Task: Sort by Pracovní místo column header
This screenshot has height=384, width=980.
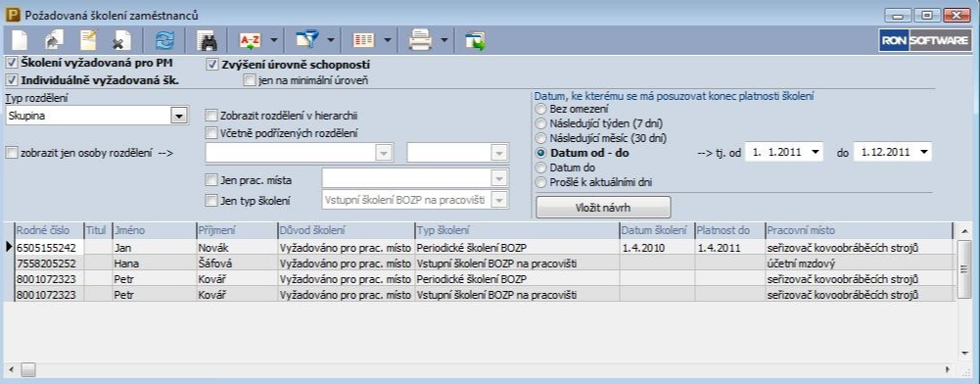Action: (859, 231)
